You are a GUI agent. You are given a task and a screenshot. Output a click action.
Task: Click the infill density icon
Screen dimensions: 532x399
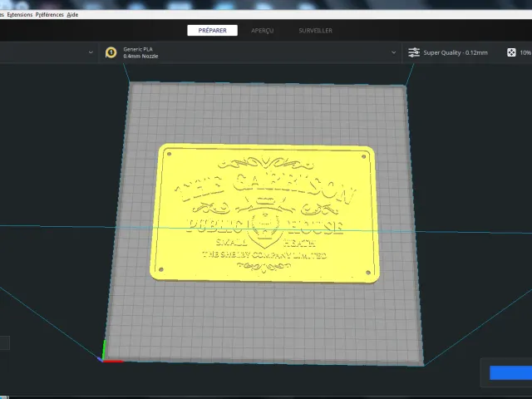pos(511,52)
